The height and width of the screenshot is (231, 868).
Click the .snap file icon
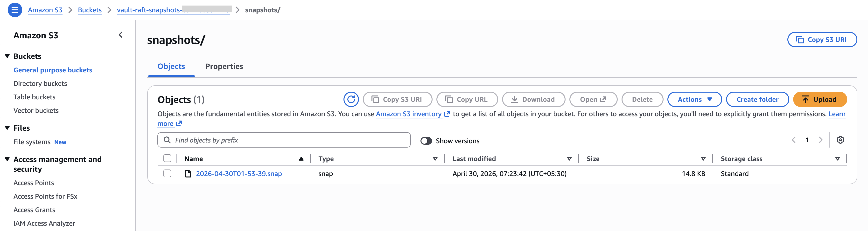click(x=188, y=174)
